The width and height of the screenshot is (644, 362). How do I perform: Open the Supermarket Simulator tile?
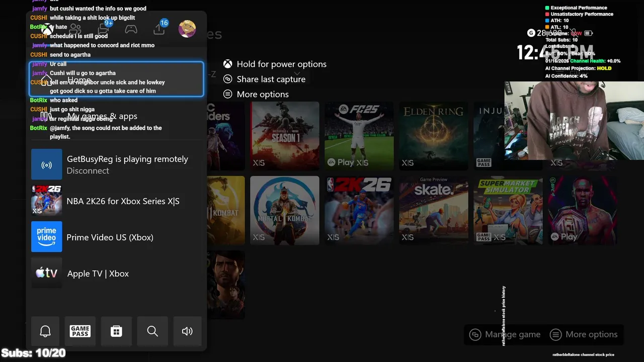[508, 210]
